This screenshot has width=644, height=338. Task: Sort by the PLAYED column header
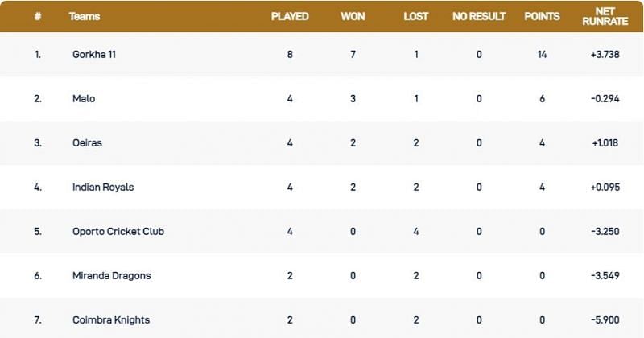click(290, 16)
